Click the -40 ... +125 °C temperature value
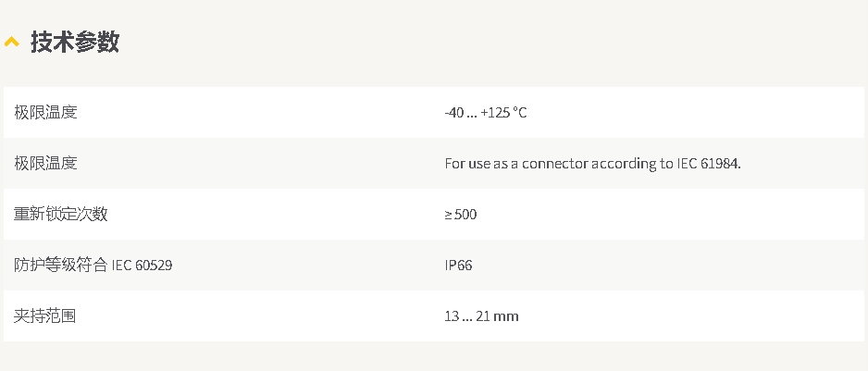 pos(486,112)
